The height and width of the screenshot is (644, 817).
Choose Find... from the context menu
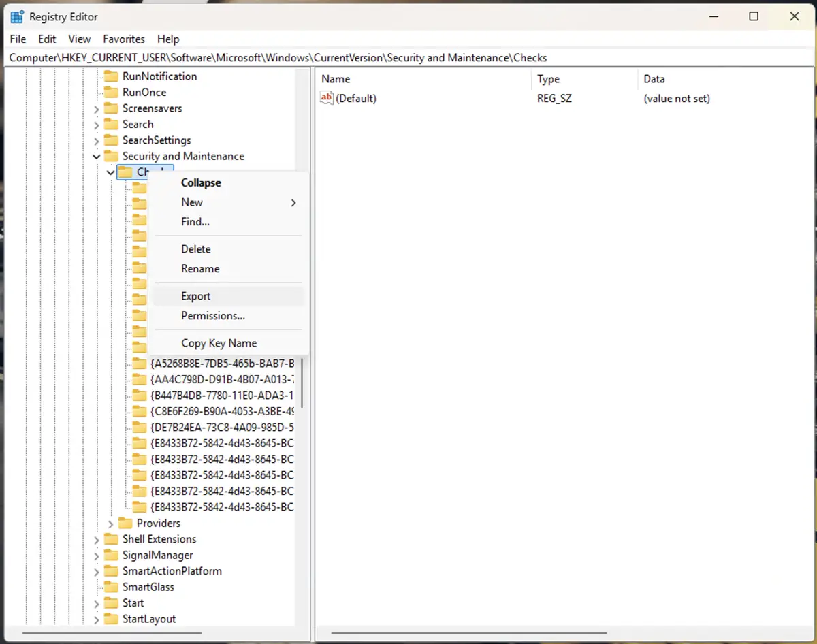229,222
